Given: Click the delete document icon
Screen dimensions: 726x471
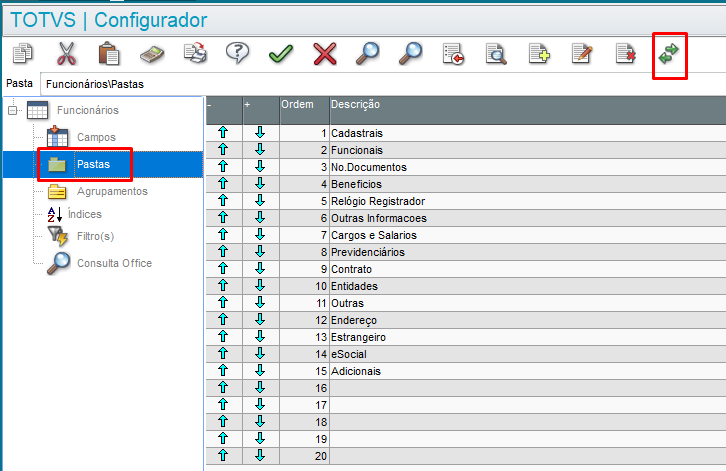Looking at the screenshot, I should click(626, 54).
